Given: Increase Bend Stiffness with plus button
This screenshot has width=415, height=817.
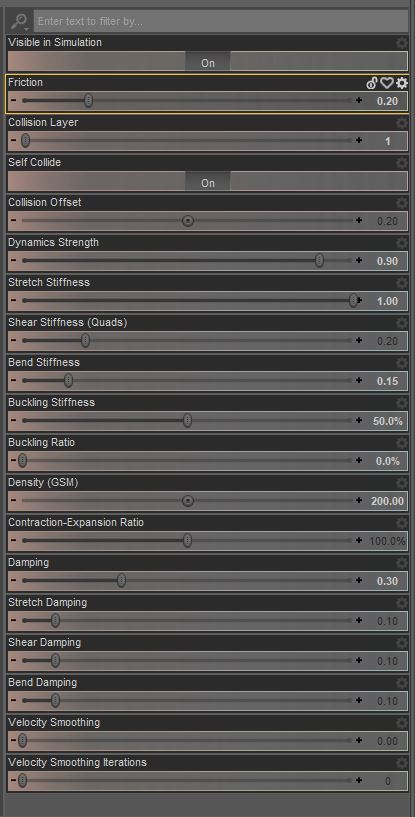Looking at the screenshot, I should [x=359, y=380].
